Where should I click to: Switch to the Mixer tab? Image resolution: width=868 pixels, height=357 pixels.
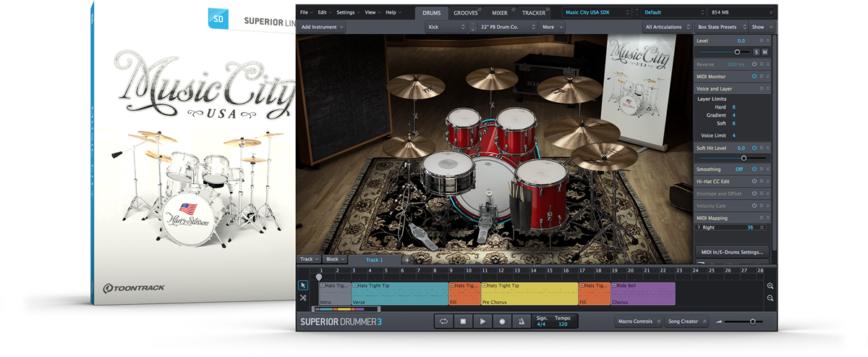pos(500,13)
